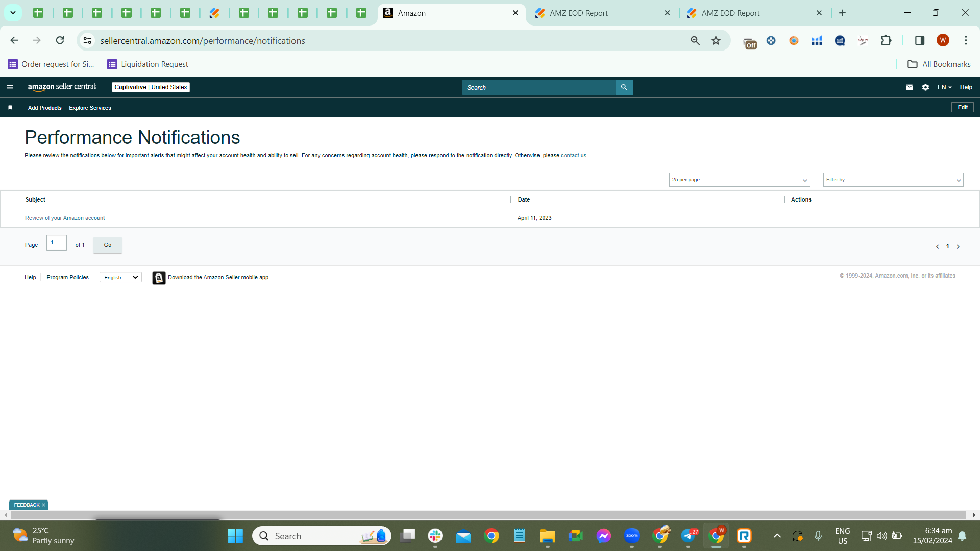Viewport: 980px width, 551px height.
Task: Open the All Bookmarks folder
Action: tap(939, 64)
